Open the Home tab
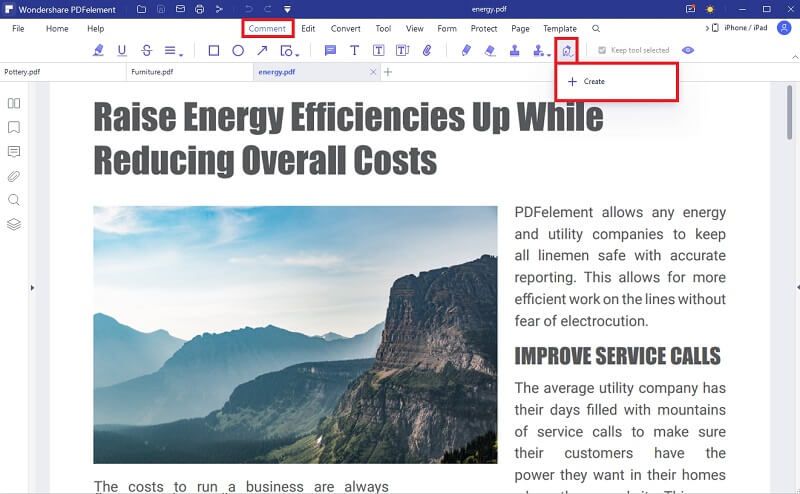Viewport: 800px width, 494px height. [57, 29]
